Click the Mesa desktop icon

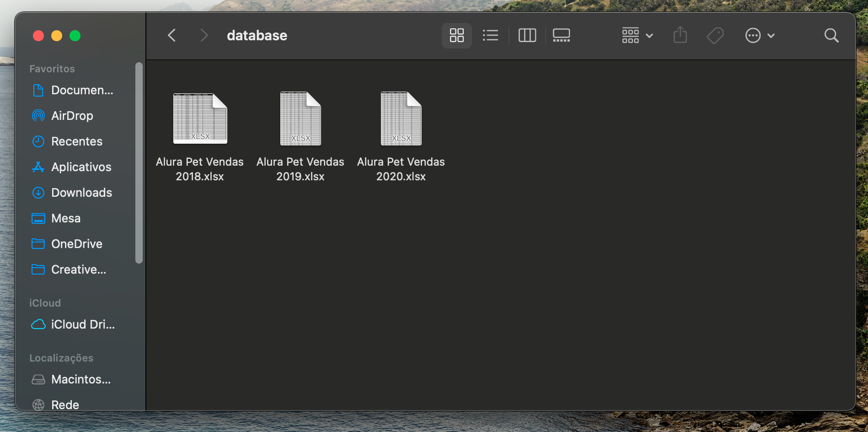pos(38,218)
